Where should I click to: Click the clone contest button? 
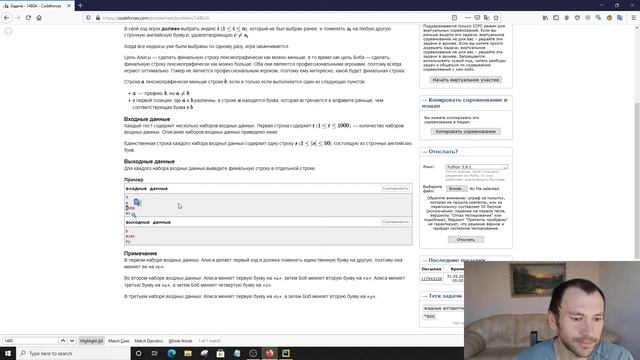466,131
